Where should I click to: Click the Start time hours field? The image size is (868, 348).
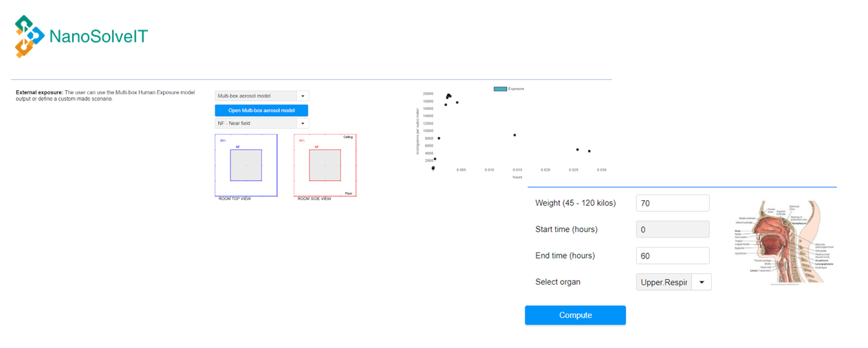672,230
